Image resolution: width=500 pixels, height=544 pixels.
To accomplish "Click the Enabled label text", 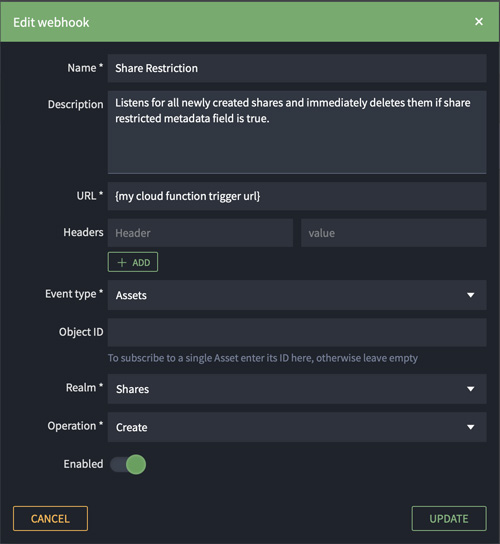I will coord(83,464).
